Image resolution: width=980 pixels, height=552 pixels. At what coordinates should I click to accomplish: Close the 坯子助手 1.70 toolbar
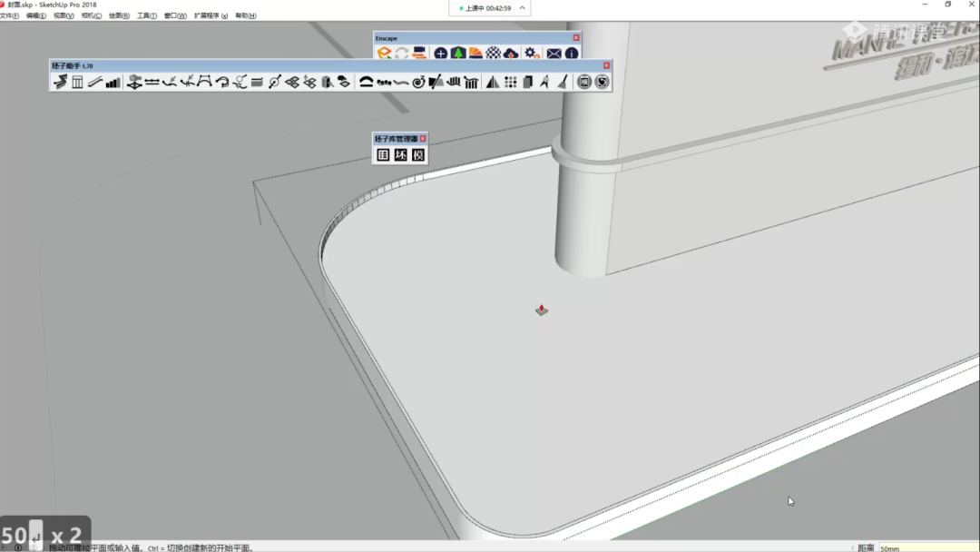[606, 65]
